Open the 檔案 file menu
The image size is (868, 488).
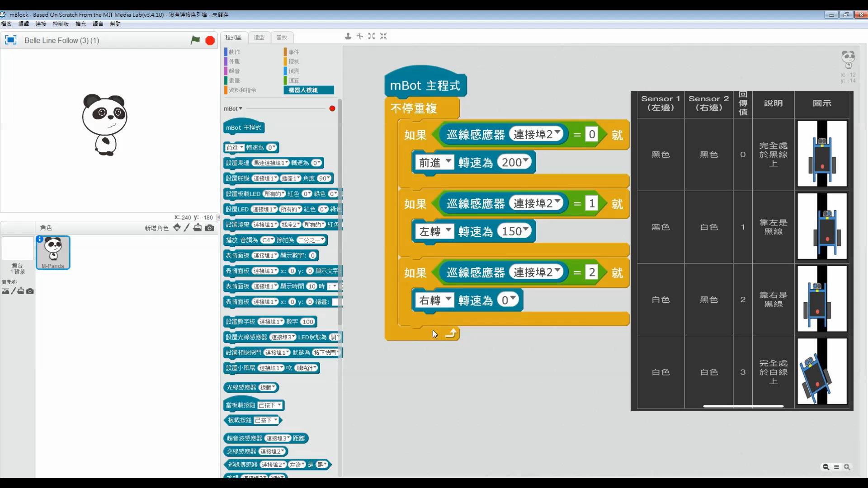6,24
